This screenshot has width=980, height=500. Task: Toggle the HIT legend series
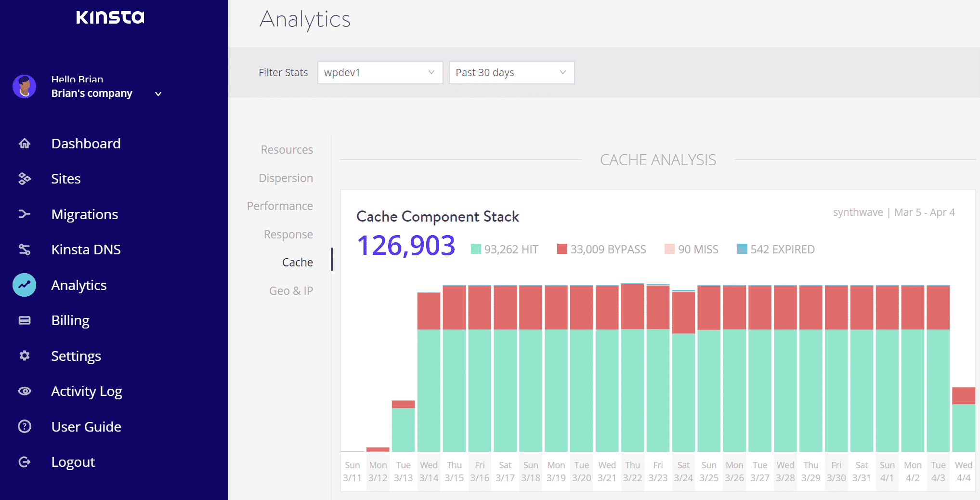coord(504,249)
